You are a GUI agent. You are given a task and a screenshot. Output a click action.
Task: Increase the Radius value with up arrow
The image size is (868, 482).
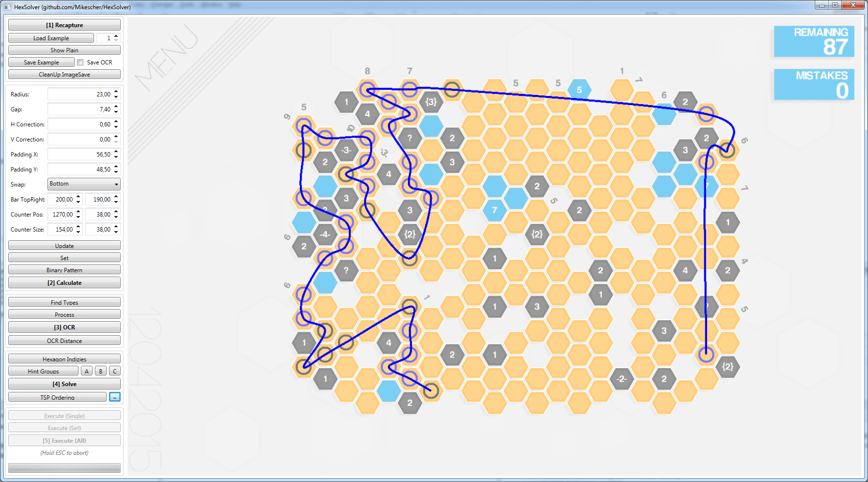[116, 92]
